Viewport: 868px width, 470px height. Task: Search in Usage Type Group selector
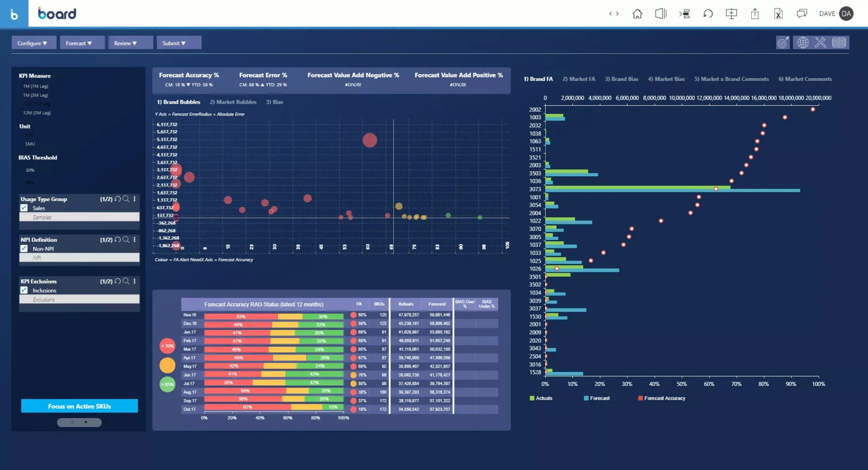point(126,199)
